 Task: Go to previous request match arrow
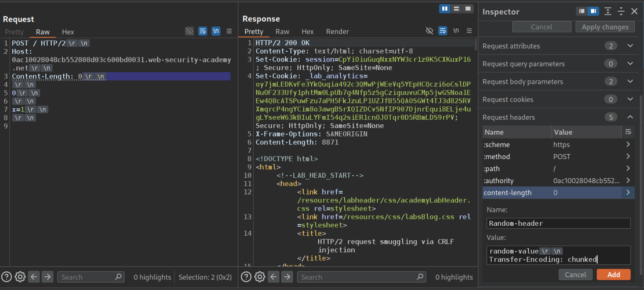pos(34,277)
